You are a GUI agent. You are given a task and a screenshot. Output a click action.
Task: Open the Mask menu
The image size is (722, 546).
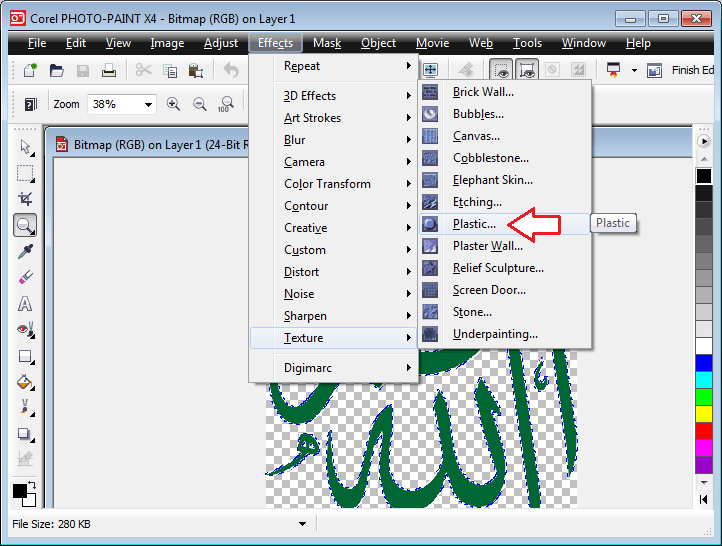click(327, 43)
